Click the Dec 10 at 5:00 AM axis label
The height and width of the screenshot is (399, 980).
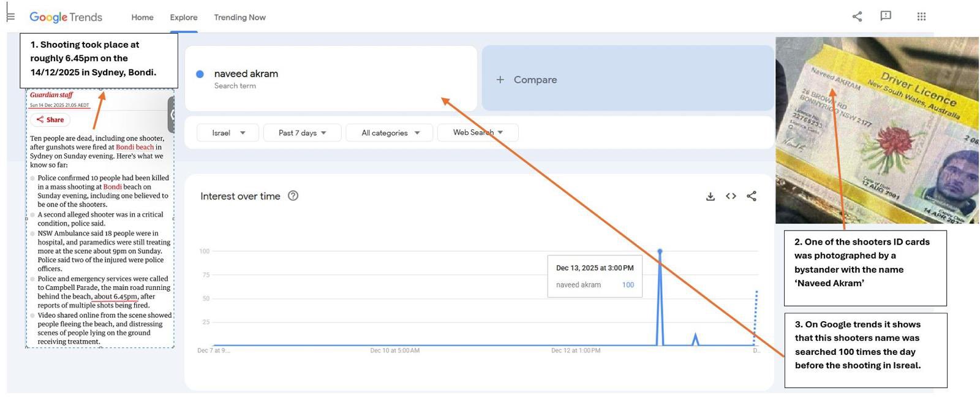coord(394,351)
